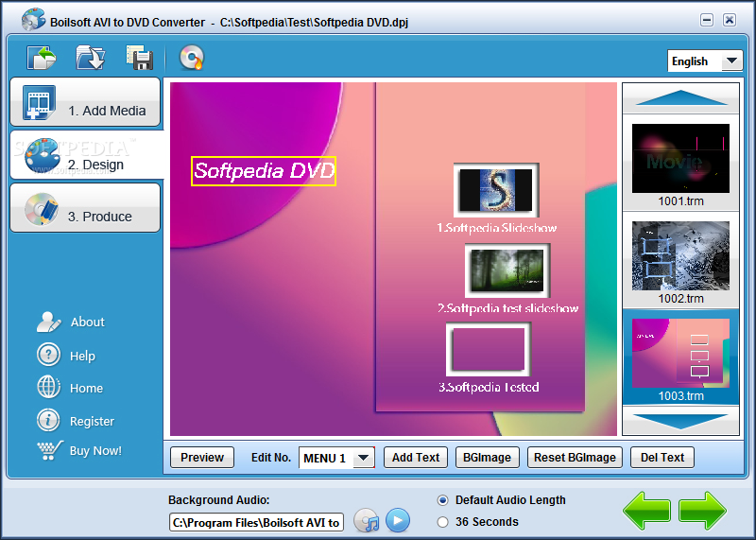Select the Softpedia DVD title text box
This screenshot has height=540, width=756.
[x=264, y=171]
